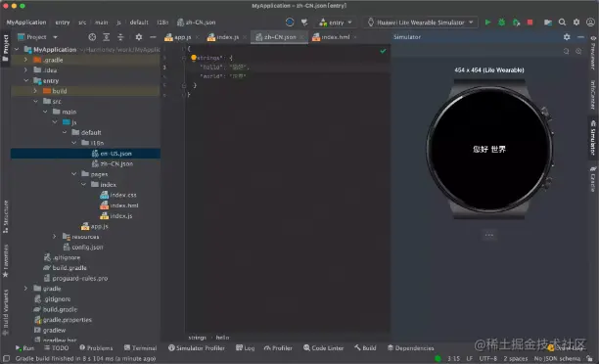Viewport: 599px width, 364px height.
Task: Toggle the Structure side tab
Action: (x=5, y=216)
